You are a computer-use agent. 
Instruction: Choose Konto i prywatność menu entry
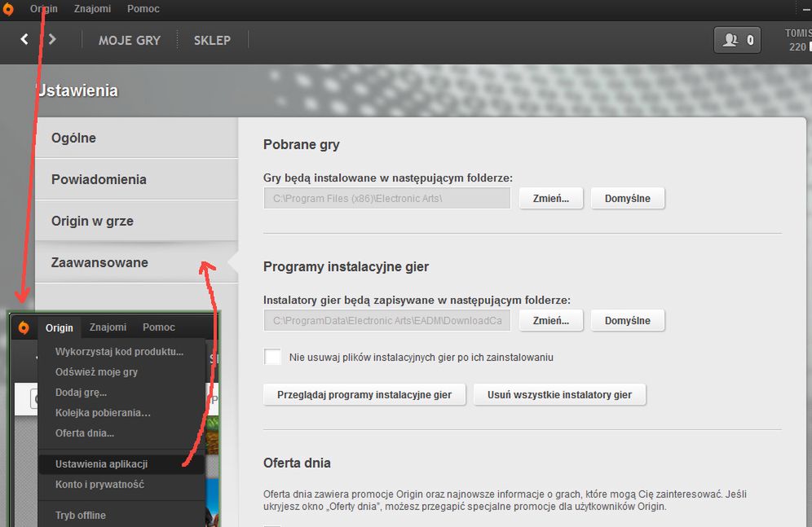(x=121, y=485)
